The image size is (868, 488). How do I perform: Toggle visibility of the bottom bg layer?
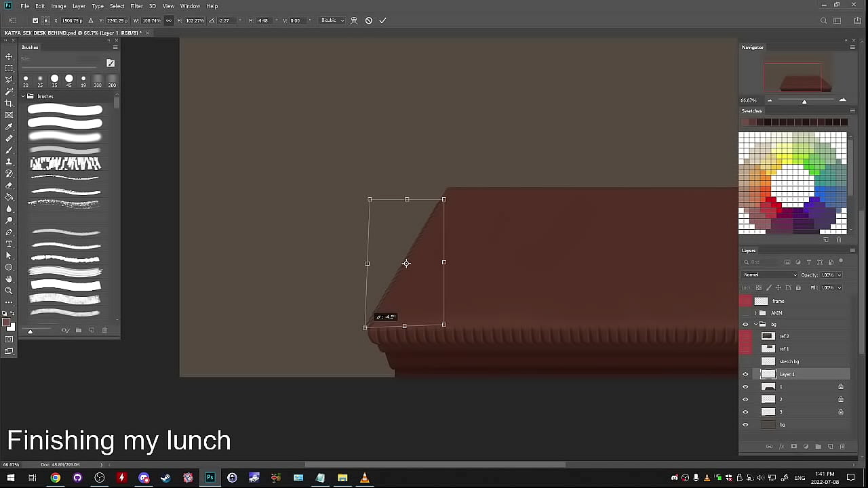[745, 425]
